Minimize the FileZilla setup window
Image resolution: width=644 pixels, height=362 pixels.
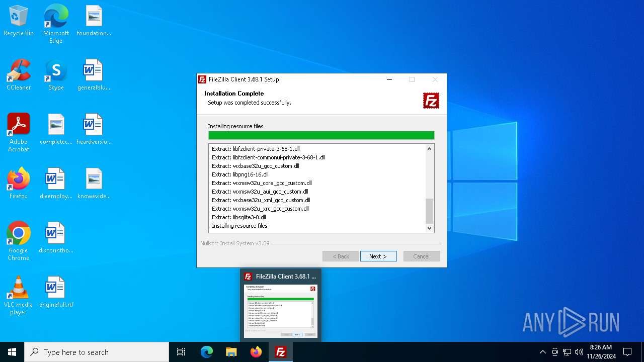[389, 79]
